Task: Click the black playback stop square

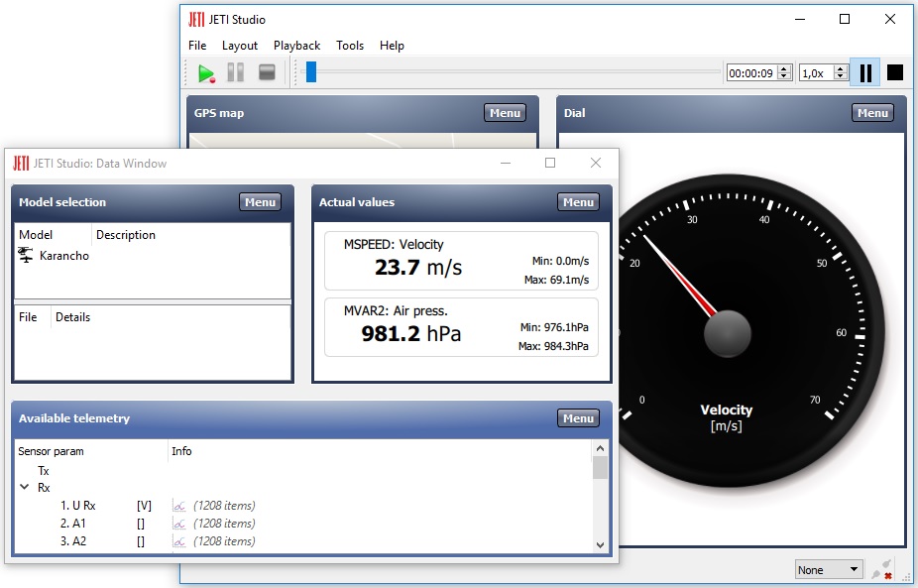Action: click(x=894, y=72)
